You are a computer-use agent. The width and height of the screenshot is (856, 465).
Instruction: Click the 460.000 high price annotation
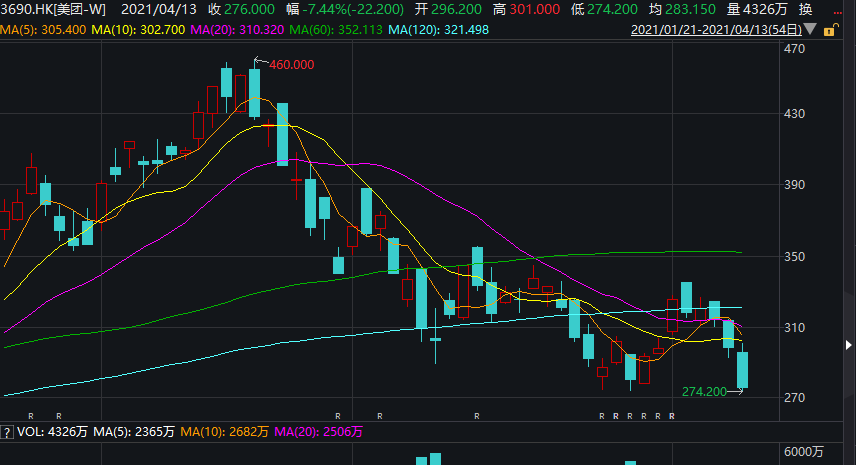pos(292,65)
